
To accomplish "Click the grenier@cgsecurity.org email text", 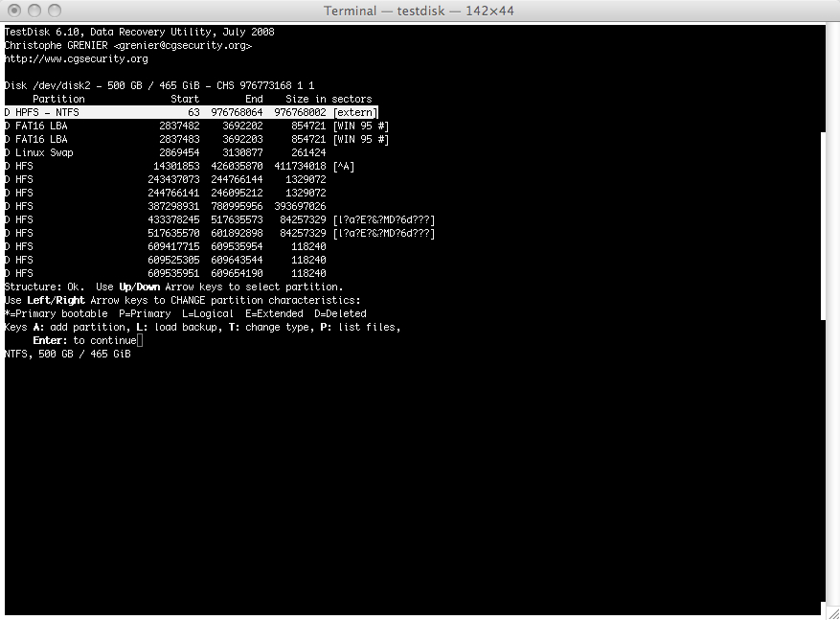I will click(x=183, y=46).
